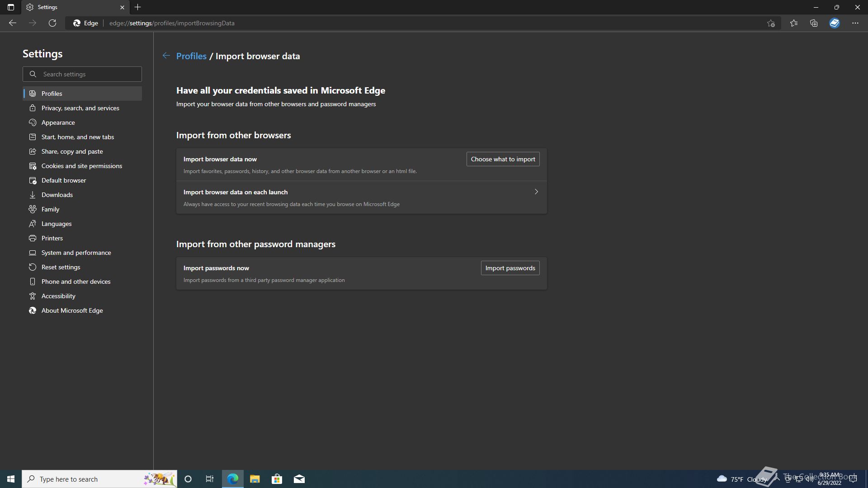Open the Mail app from the taskbar

[x=299, y=479]
